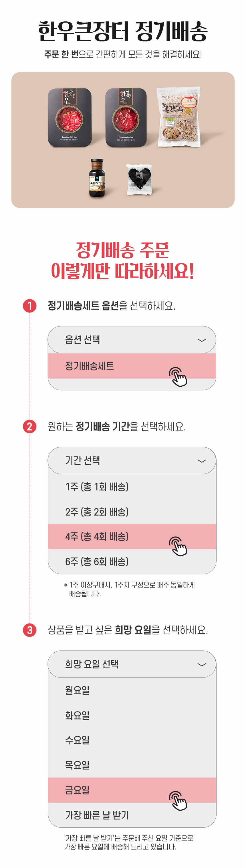Click the heart-shaped black package image
The image size is (246, 868).
click(139, 179)
